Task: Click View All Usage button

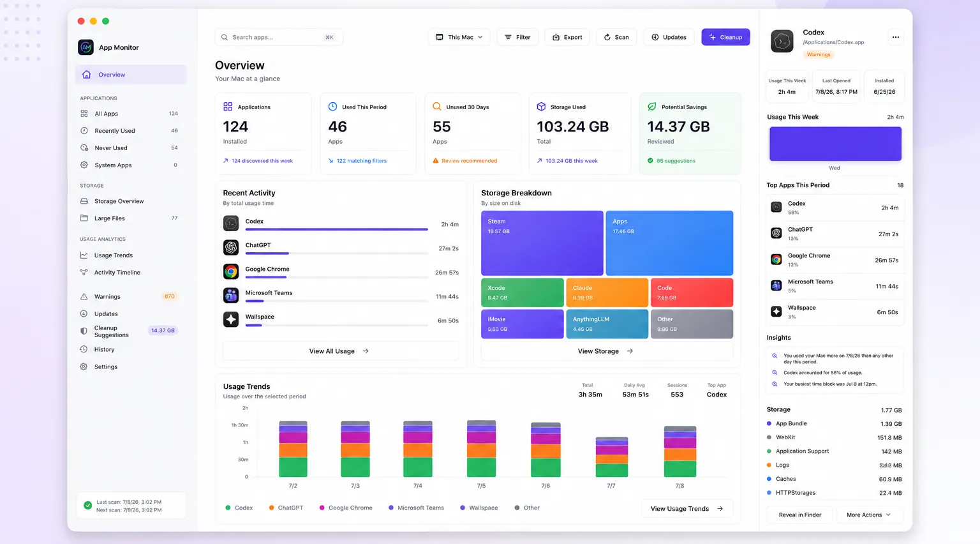Action: tap(341, 351)
